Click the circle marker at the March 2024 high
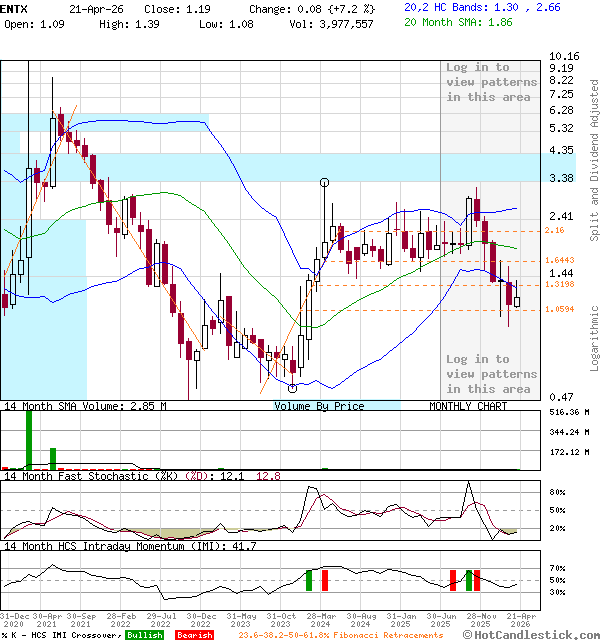Viewport: 600px width, 640px height. tap(325, 182)
